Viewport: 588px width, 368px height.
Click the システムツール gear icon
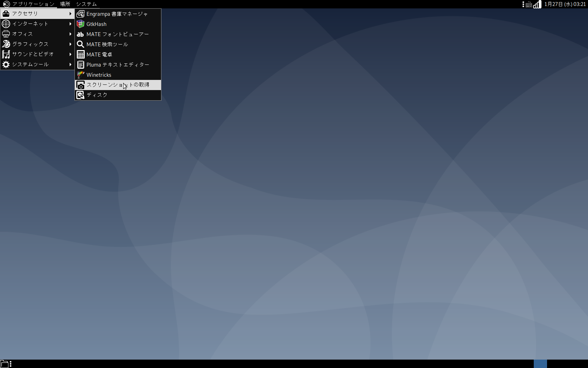point(6,64)
